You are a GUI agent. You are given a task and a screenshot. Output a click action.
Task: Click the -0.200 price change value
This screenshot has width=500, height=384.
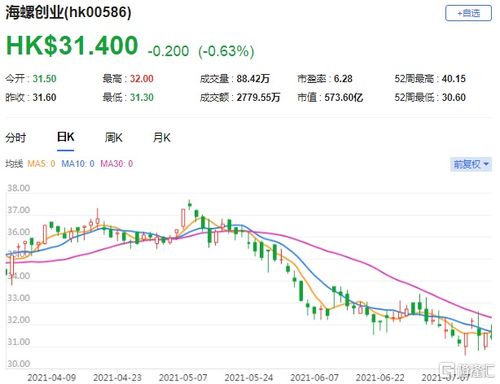tap(168, 51)
